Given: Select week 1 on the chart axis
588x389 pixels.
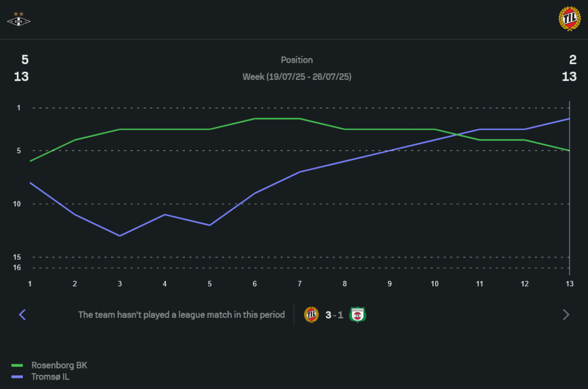Looking at the screenshot, I should (x=30, y=283).
